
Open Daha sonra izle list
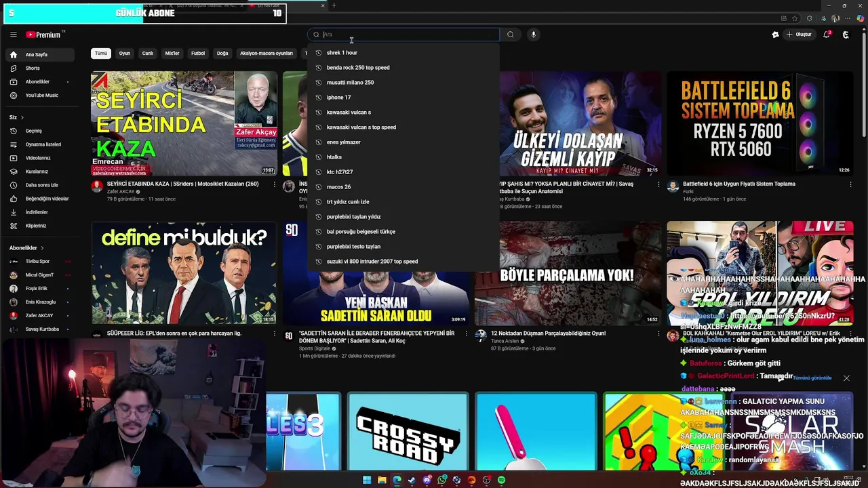(39, 185)
